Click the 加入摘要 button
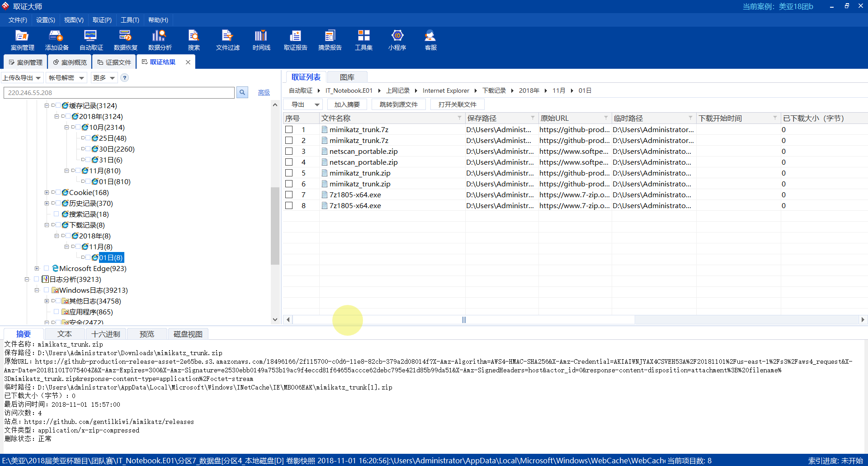Viewport: 868px width, 466px height. (347, 105)
